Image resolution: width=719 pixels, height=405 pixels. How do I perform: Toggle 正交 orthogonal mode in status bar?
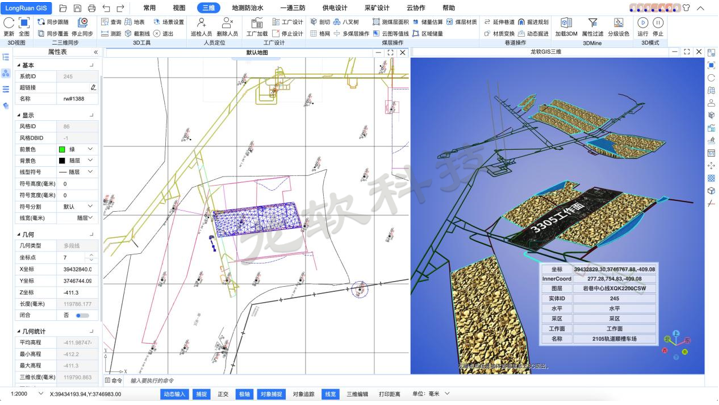click(x=223, y=394)
